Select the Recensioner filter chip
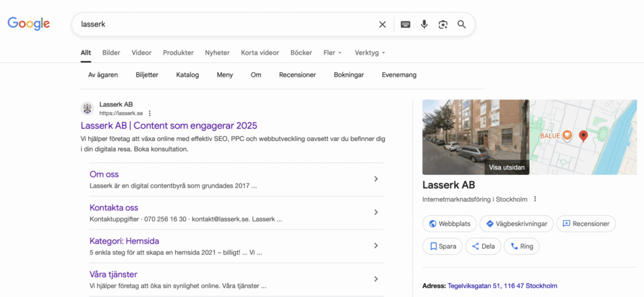Viewport: 644px width, 297px height. pyautogui.click(x=297, y=75)
